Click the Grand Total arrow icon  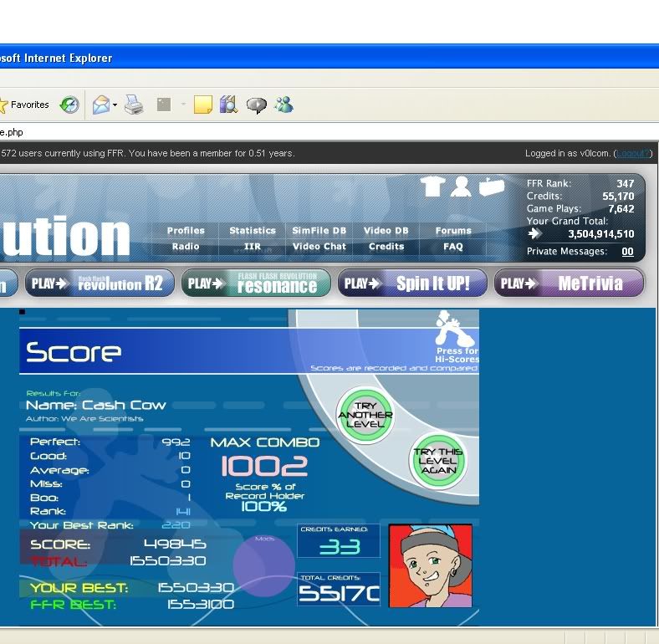(x=534, y=233)
